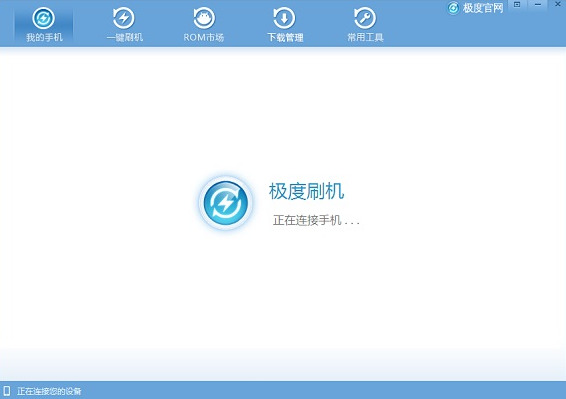The height and width of the screenshot is (399, 566).
Task: Click the 正在连接手机 message
Action: 316,220
